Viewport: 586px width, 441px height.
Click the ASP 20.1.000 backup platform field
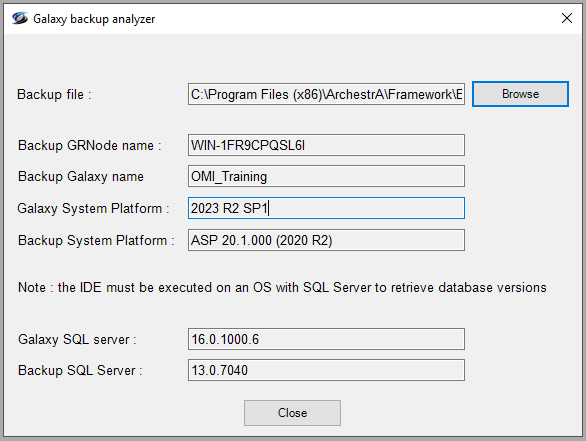pyautogui.click(x=326, y=240)
